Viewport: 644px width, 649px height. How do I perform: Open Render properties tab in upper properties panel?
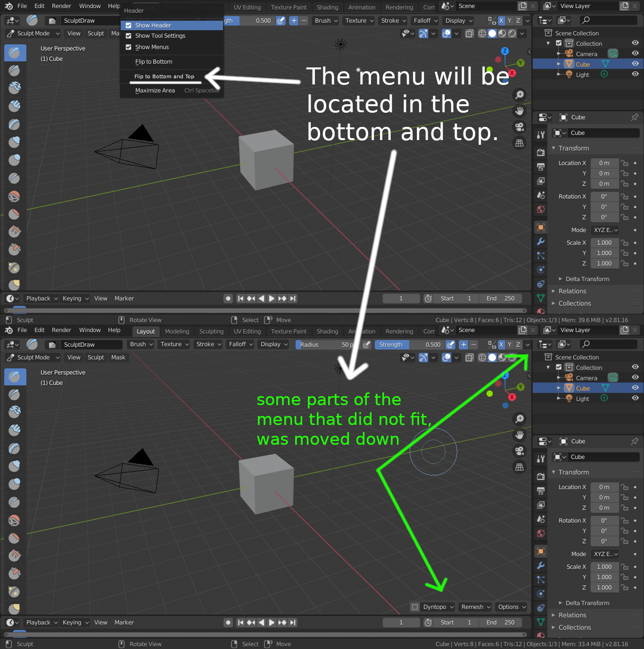tap(541, 152)
